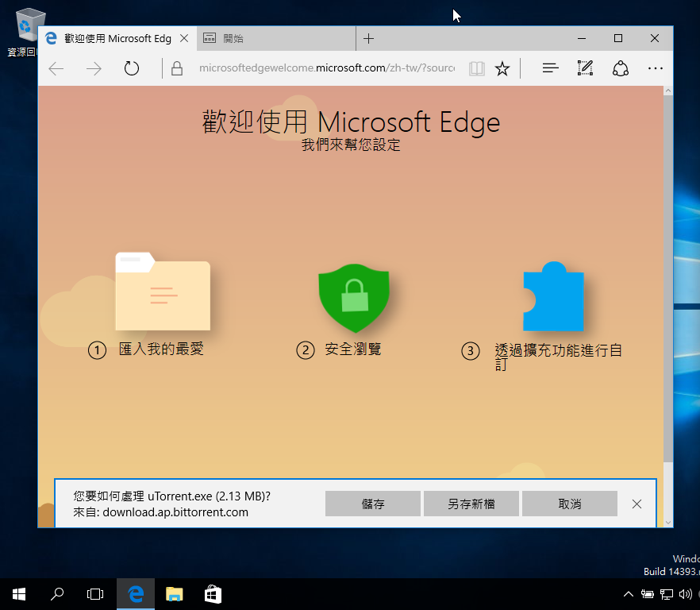This screenshot has width=700, height=610.
Task: Click 另存新檔 button
Action: [x=471, y=504]
